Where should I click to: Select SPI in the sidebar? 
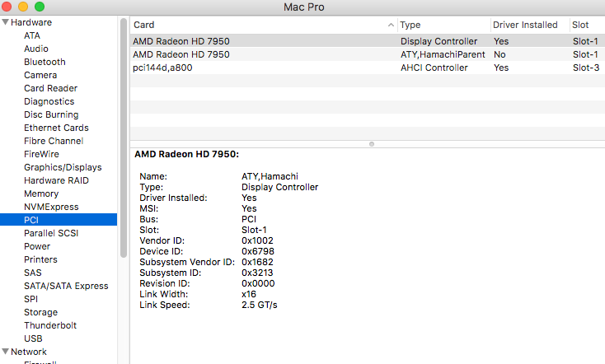coord(30,299)
